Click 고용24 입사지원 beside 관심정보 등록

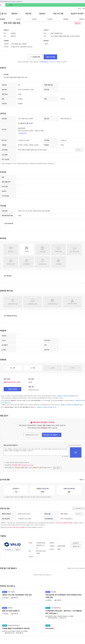(x=50, y=57)
